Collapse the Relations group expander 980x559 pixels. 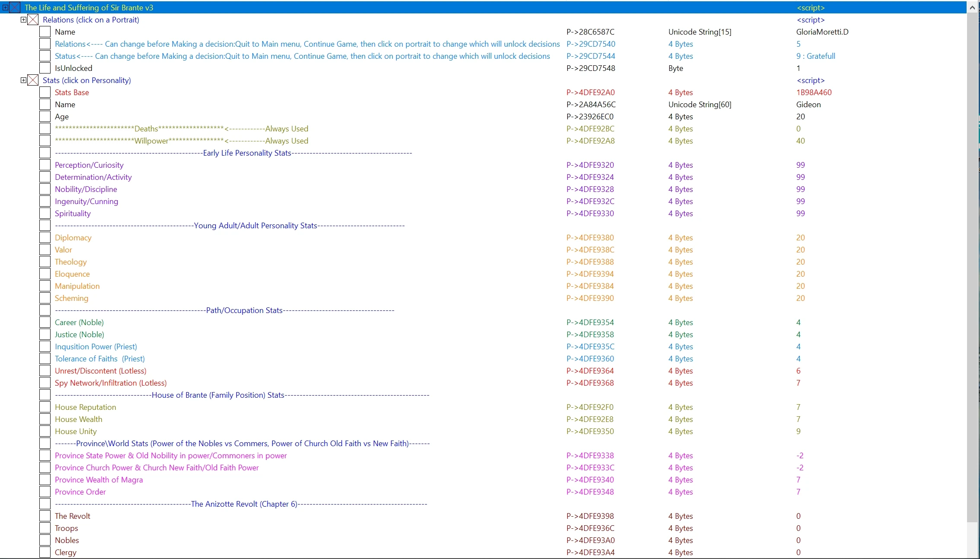coord(23,19)
